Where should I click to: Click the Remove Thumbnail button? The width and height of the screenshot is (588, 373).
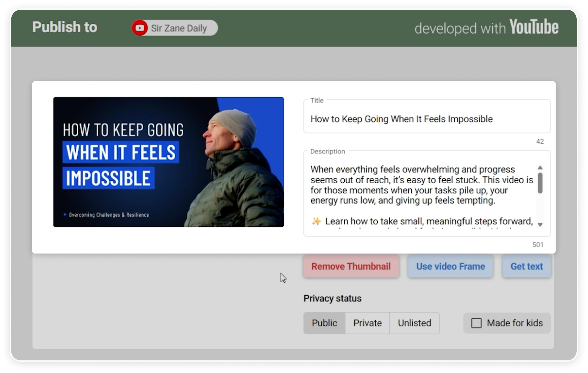351,266
